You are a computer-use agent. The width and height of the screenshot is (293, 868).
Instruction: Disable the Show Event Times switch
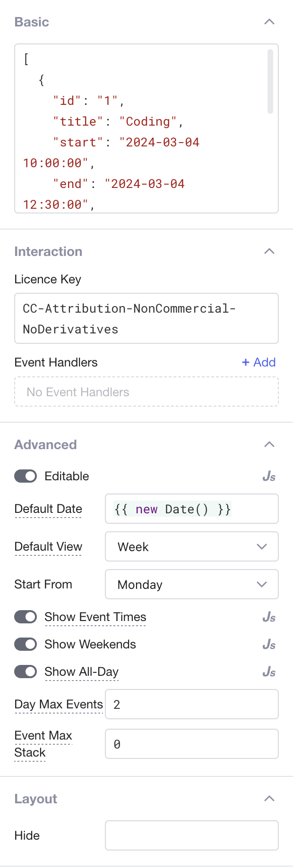click(26, 617)
